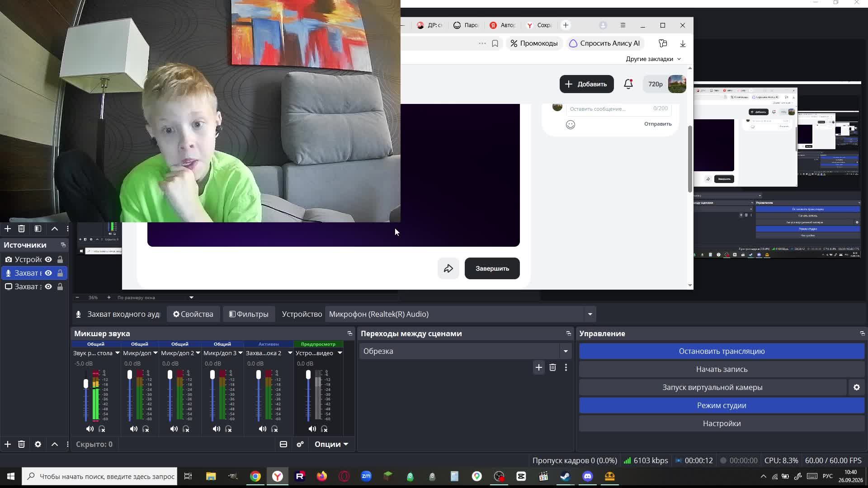868x488 pixels.
Task: Adjust the Микр/доп volume fader
Action: click(130, 375)
